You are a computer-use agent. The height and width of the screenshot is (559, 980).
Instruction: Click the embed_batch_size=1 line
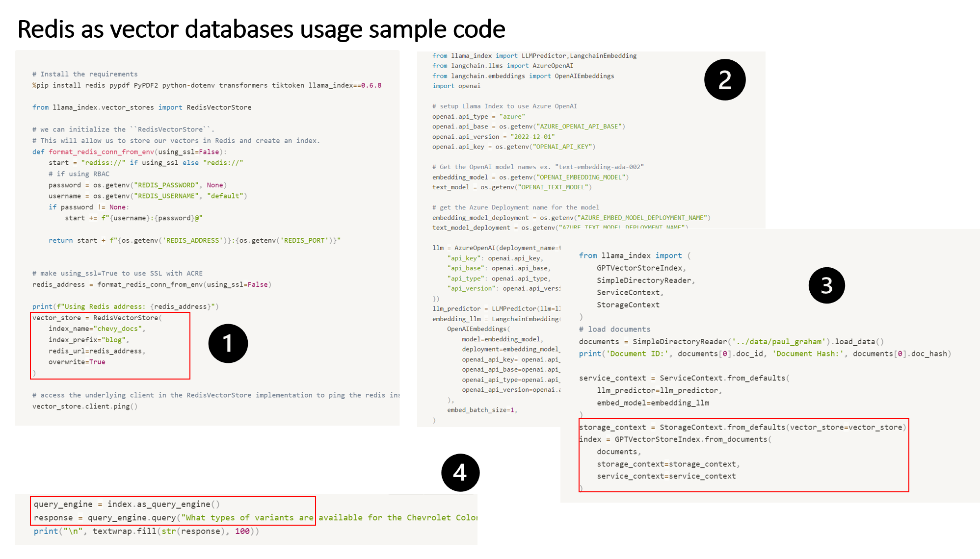(482, 410)
